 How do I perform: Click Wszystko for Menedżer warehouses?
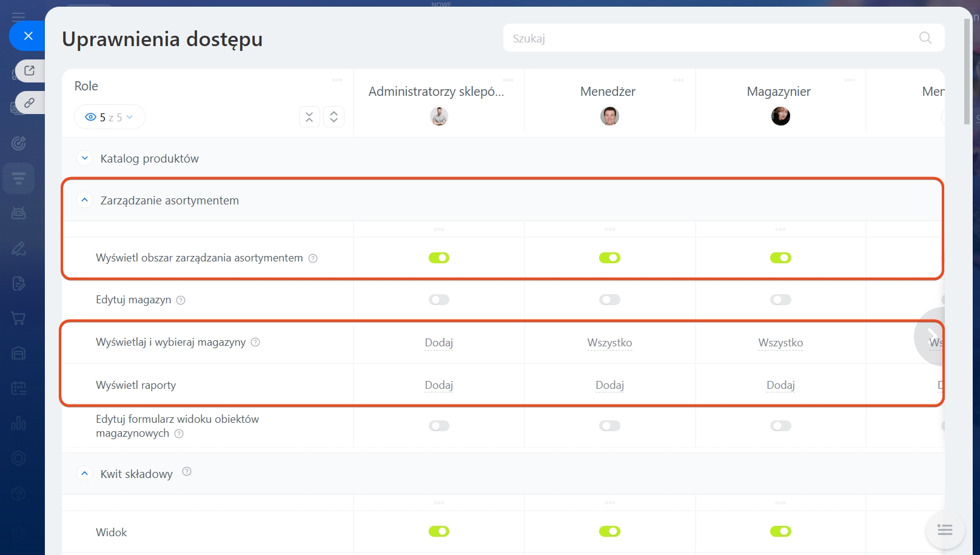(609, 343)
